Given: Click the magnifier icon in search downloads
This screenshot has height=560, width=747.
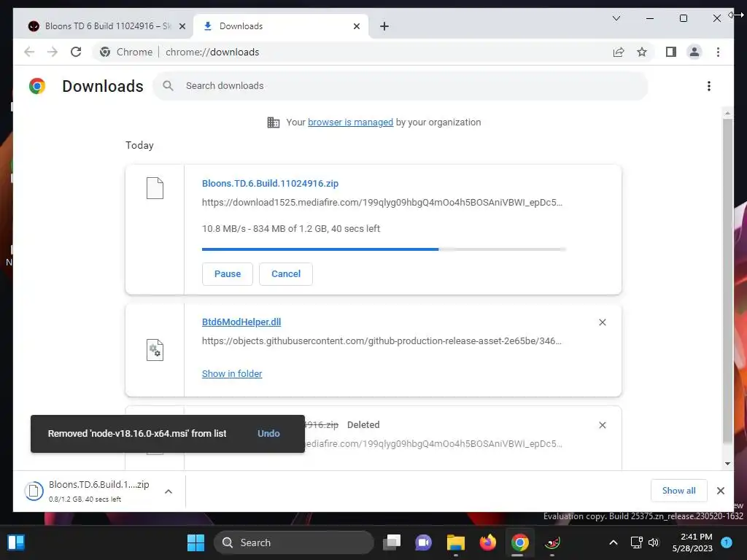Looking at the screenshot, I should click(x=168, y=86).
